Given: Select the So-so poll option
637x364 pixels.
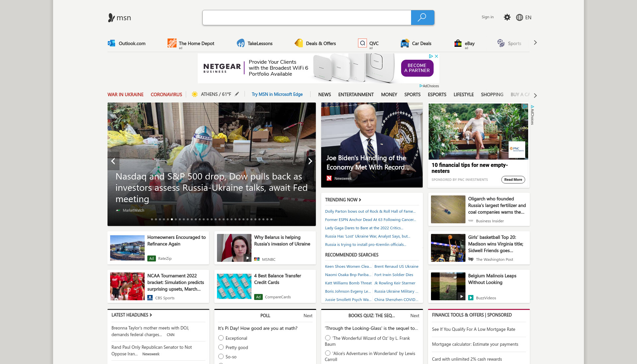Looking at the screenshot, I should coord(221,356).
